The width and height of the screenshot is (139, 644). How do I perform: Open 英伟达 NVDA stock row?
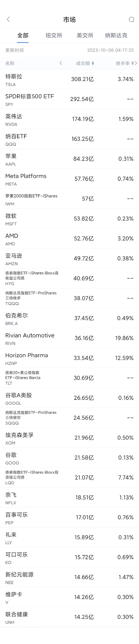tap(69, 119)
